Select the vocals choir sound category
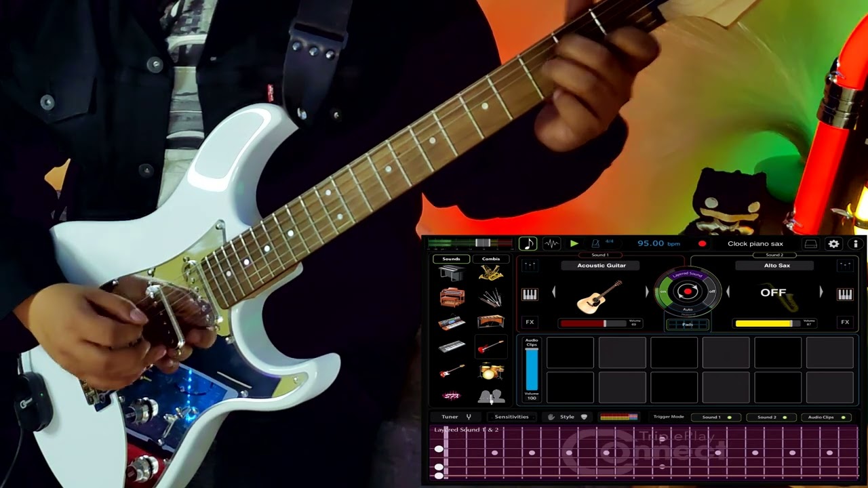Image resolution: width=868 pixels, height=488 pixels. pyautogui.click(x=491, y=396)
